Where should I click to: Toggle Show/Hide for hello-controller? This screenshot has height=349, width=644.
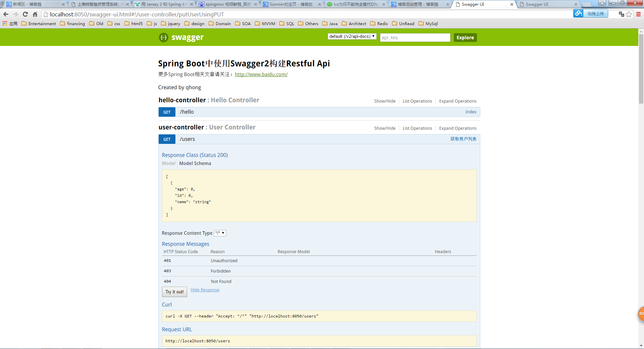pyautogui.click(x=385, y=101)
